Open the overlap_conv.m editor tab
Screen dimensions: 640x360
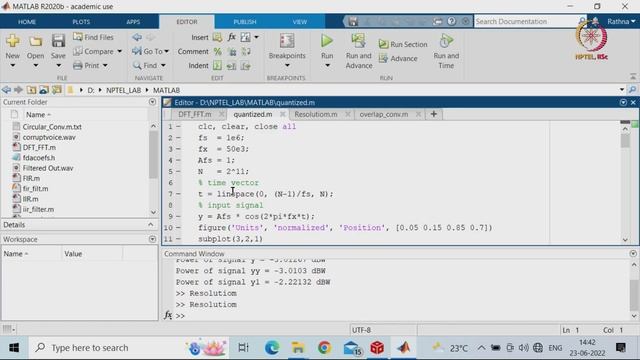(384, 114)
